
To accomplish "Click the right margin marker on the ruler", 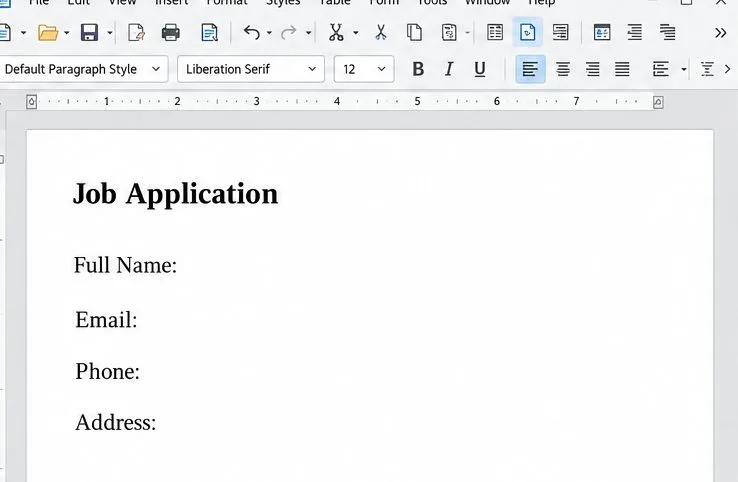I will point(658,102).
